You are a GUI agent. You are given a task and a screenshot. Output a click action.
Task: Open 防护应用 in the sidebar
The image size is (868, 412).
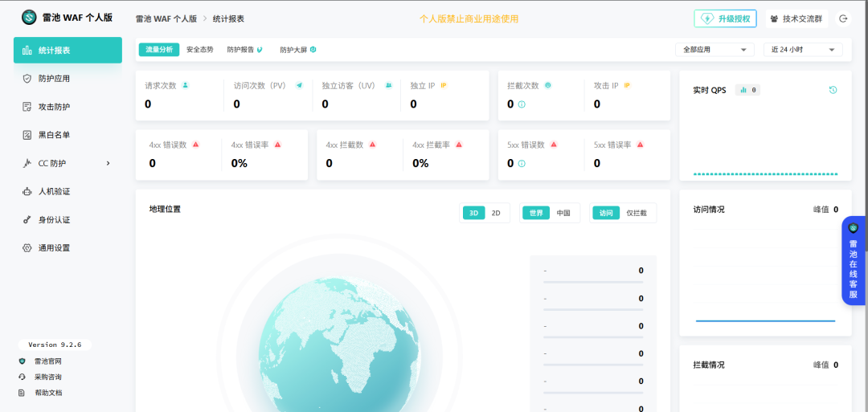point(68,79)
